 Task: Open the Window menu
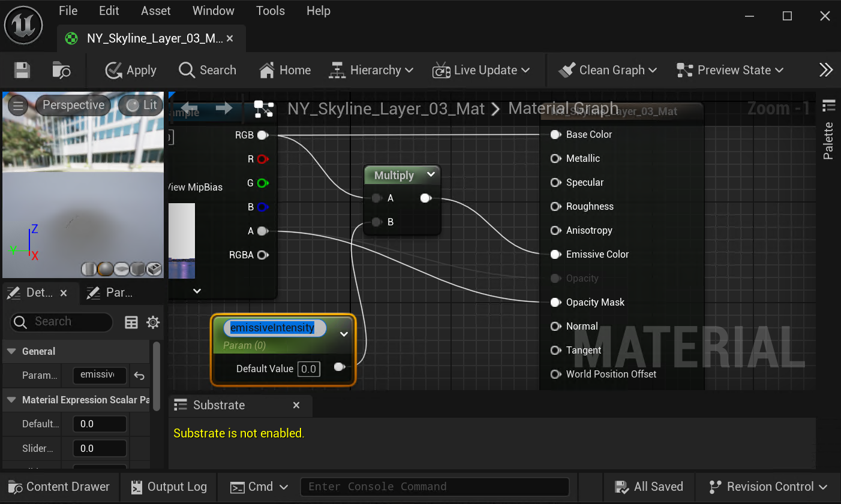[x=213, y=11]
